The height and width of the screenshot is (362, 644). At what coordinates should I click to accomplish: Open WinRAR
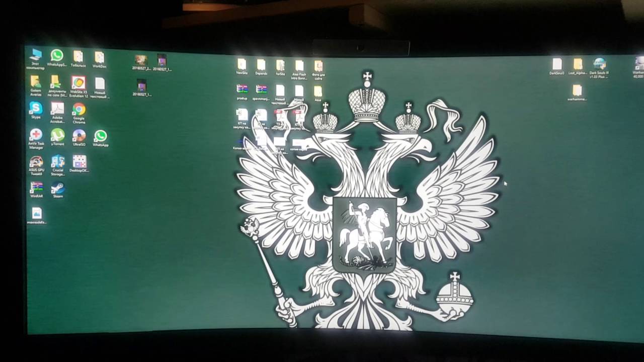(36, 190)
